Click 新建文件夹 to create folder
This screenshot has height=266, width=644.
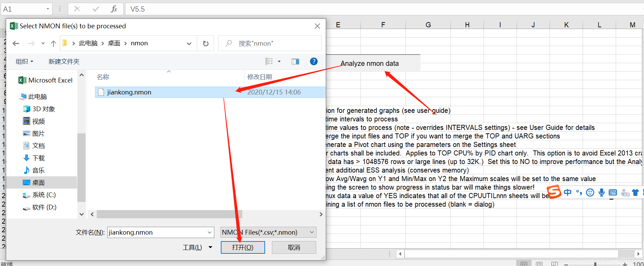coord(64,61)
